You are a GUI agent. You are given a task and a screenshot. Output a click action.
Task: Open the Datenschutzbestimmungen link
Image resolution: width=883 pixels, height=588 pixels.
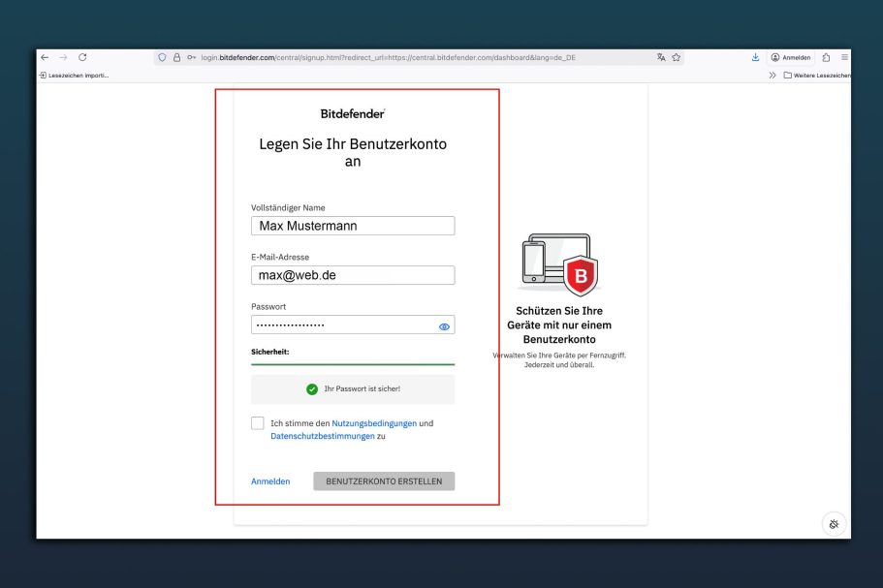(x=322, y=436)
